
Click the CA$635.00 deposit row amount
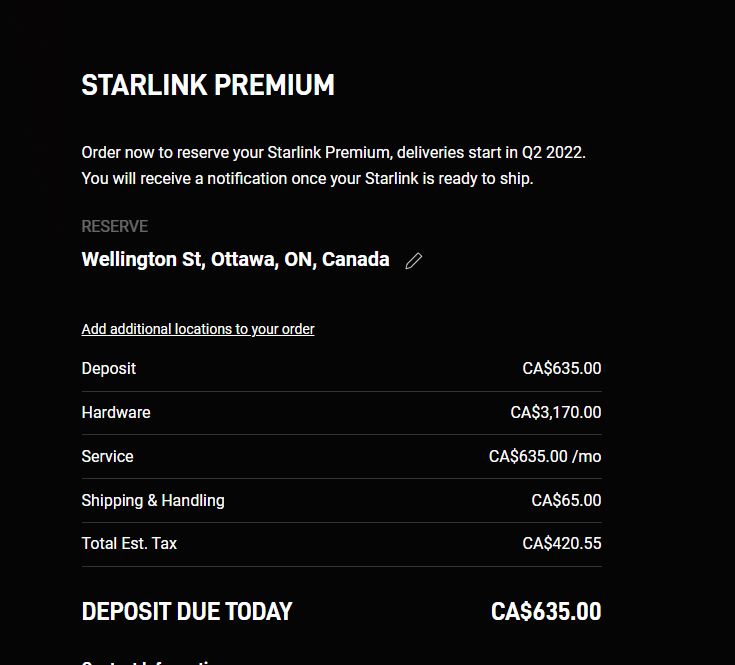[x=561, y=368]
